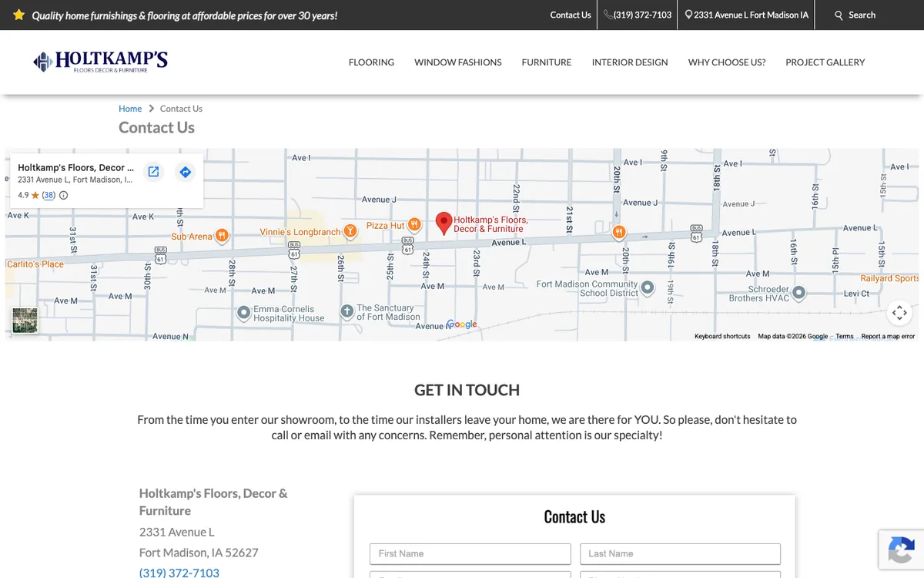Click the Last Name input field

680,553
